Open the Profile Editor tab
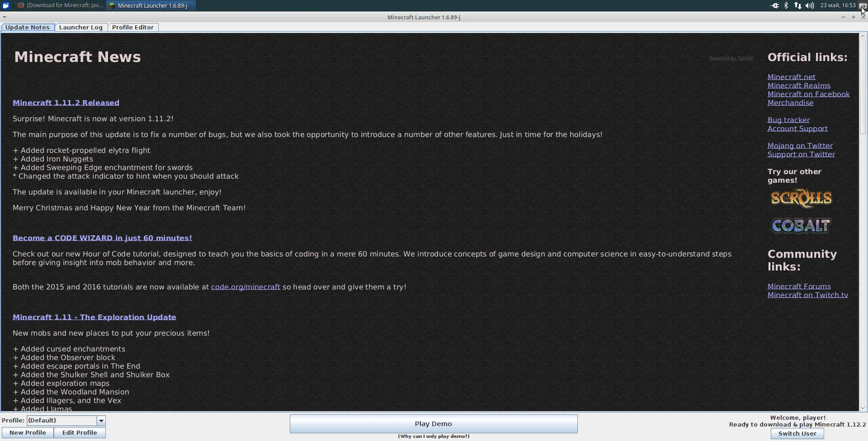868x441 pixels. tap(133, 27)
